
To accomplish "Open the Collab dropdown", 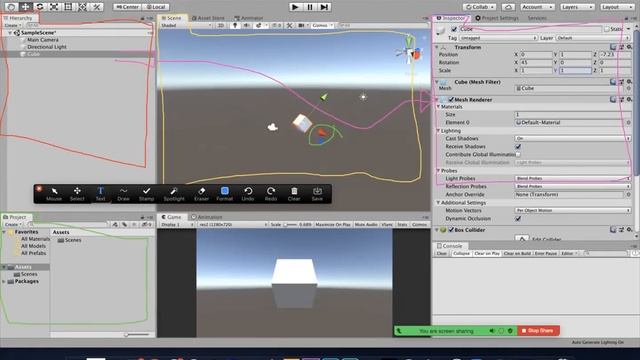I will [480, 7].
